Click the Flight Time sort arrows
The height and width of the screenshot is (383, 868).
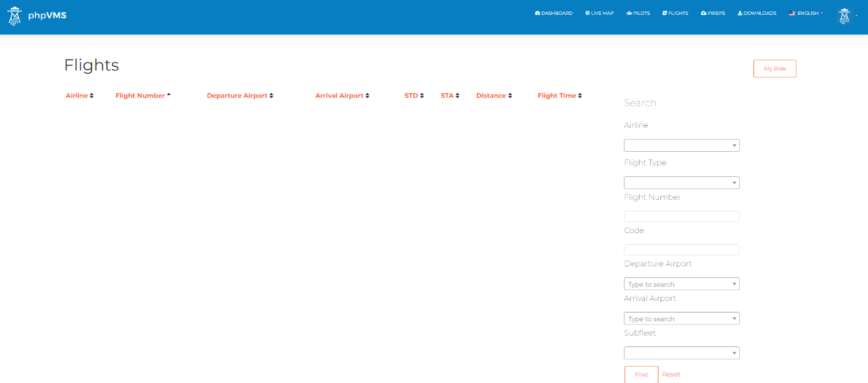(x=580, y=96)
